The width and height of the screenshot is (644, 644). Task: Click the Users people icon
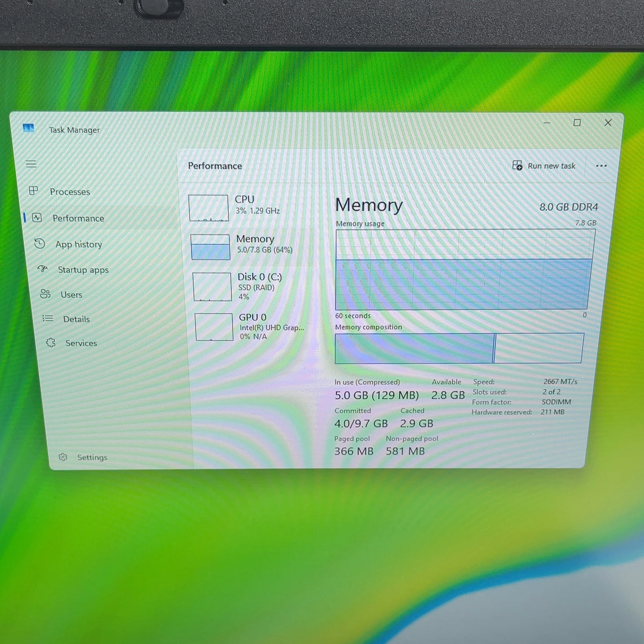click(46, 294)
